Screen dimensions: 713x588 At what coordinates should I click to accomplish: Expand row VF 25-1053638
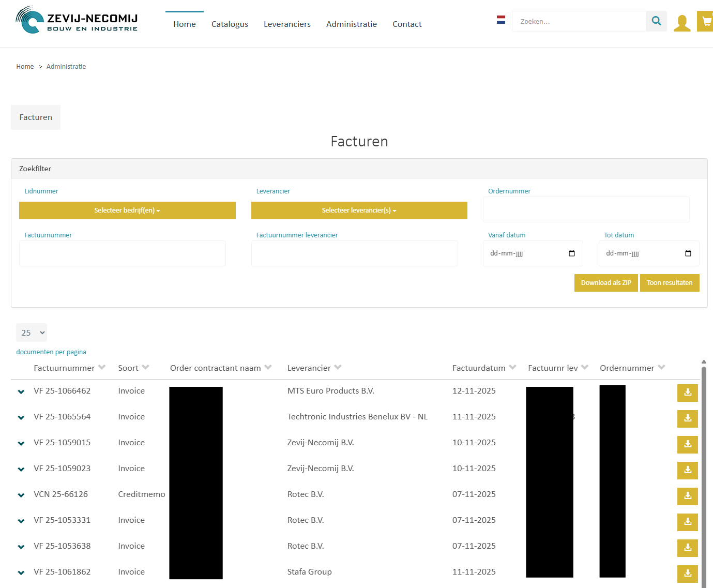pyautogui.click(x=21, y=547)
